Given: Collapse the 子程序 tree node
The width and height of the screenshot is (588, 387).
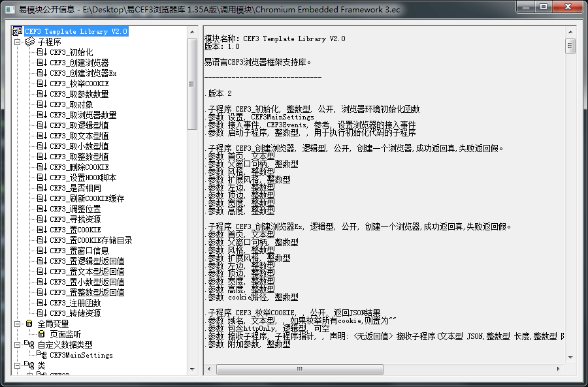Looking at the screenshot, I should click(17, 42).
